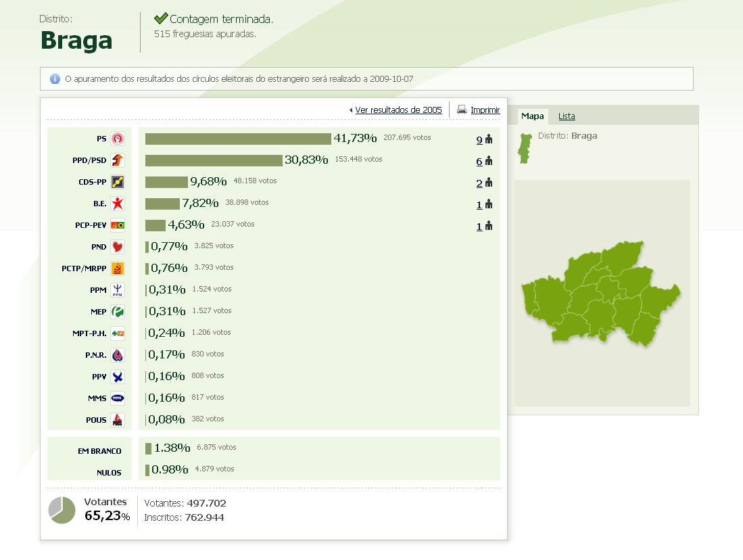
Task: Click the back arrow before Ver resultados
Action: (351, 110)
